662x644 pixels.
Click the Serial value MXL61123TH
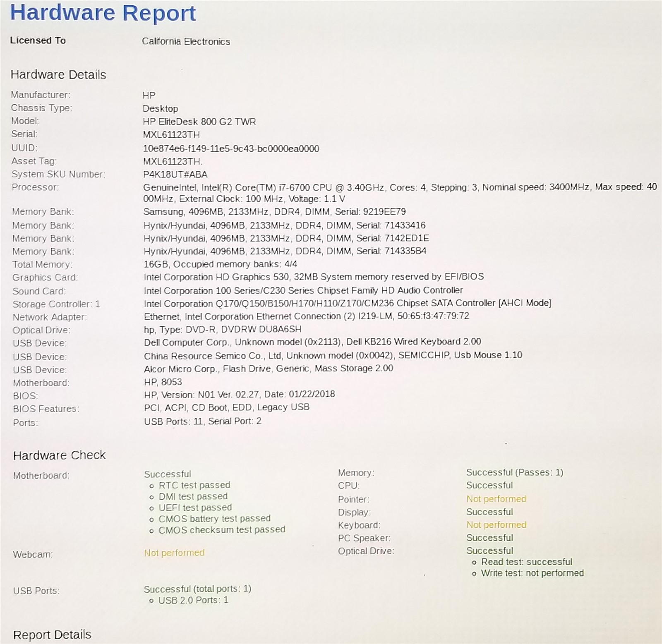pyautogui.click(x=171, y=135)
